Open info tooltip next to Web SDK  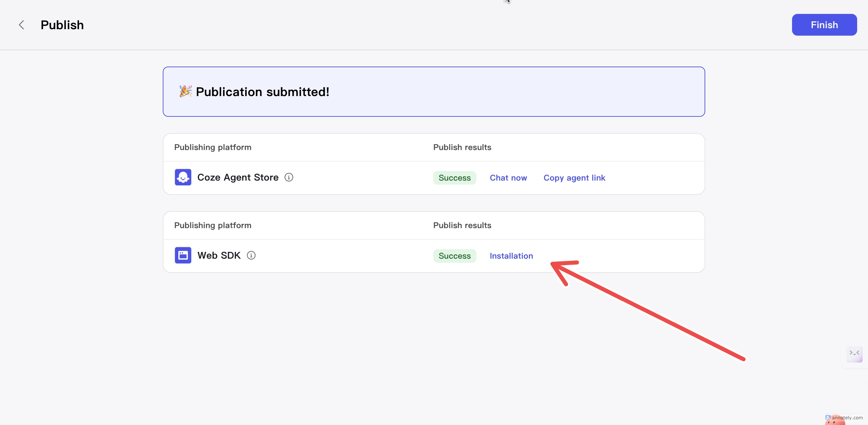[x=251, y=255]
